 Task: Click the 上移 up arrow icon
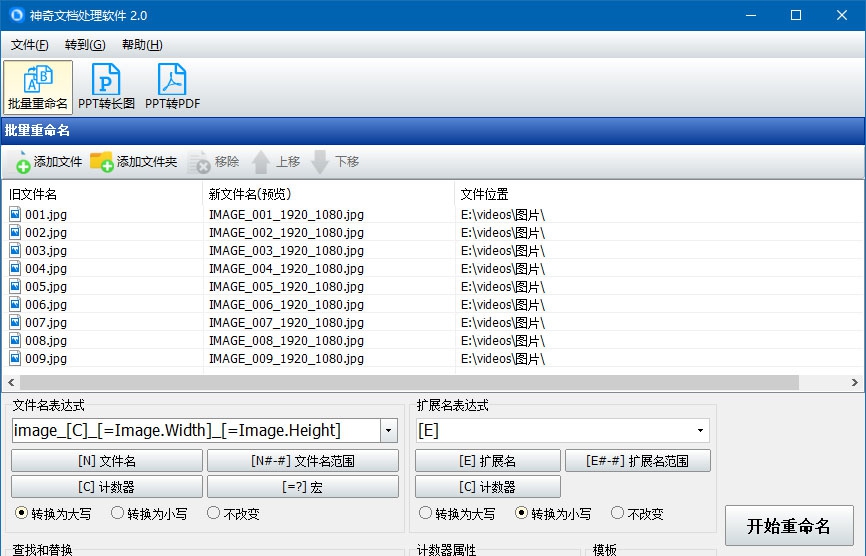[x=261, y=162]
